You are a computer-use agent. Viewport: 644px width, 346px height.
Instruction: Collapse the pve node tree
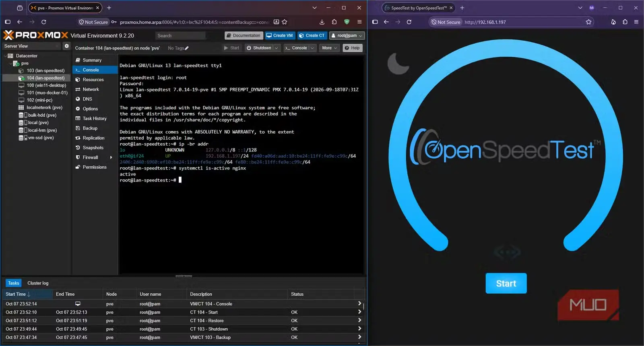(x=10, y=64)
